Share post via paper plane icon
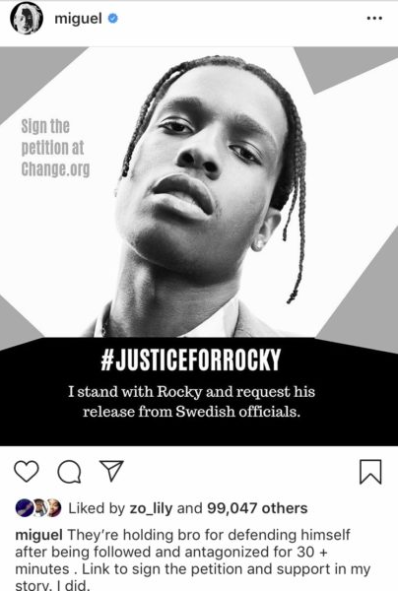405x599 pixels. [x=111, y=470]
